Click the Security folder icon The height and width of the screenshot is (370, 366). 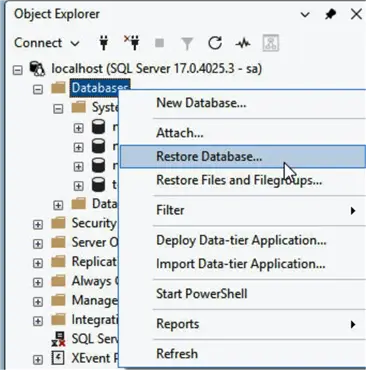pyautogui.click(x=58, y=223)
